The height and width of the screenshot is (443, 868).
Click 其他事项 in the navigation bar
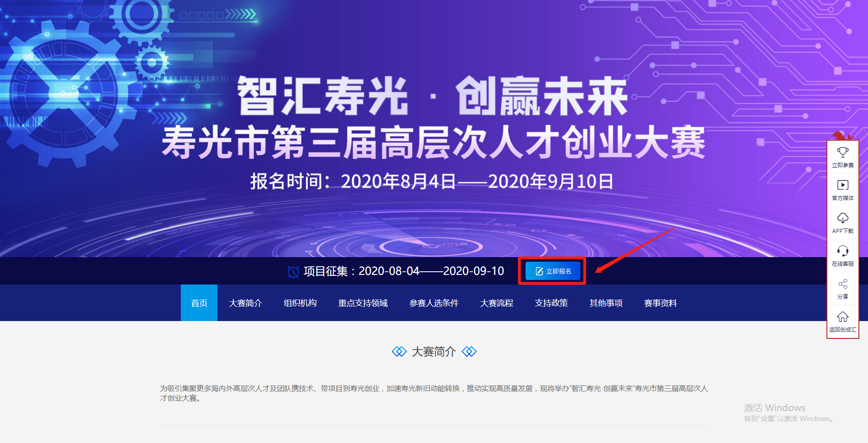click(606, 303)
